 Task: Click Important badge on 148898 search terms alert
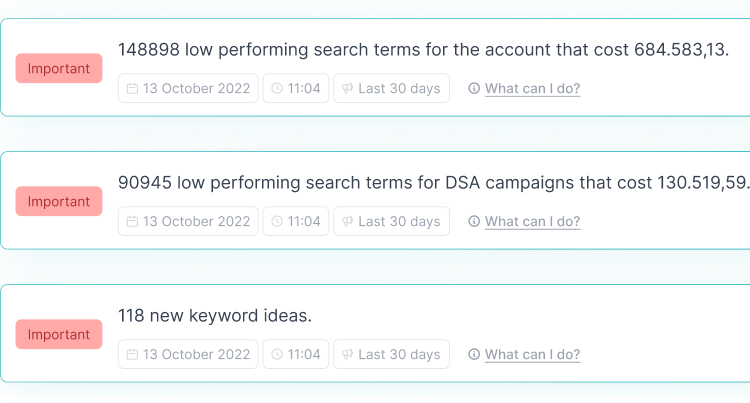click(x=59, y=68)
